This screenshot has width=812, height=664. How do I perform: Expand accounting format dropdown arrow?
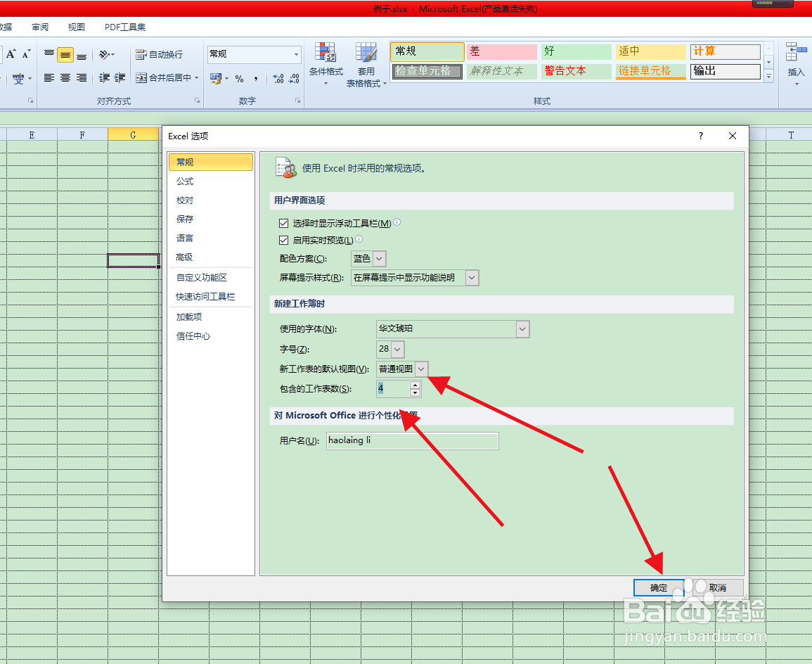[x=227, y=78]
